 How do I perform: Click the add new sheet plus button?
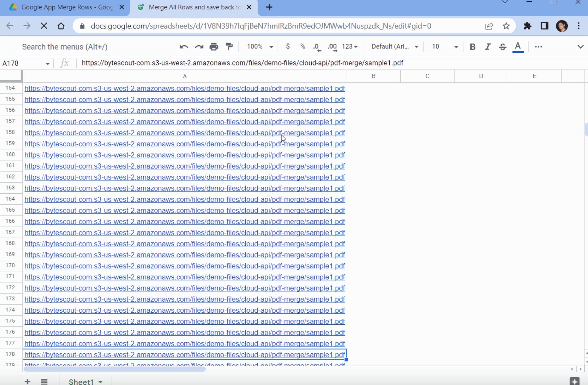27,381
